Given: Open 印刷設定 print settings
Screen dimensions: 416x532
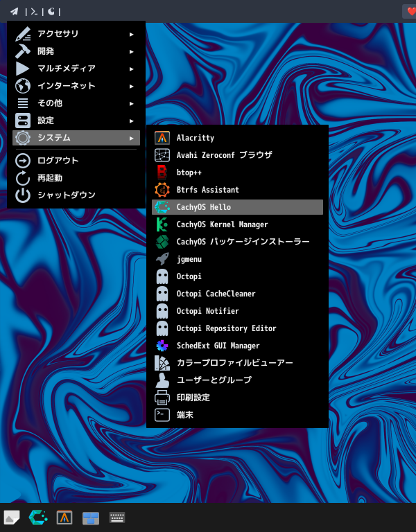Looking at the screenshot, I should [x=237, y=398].
